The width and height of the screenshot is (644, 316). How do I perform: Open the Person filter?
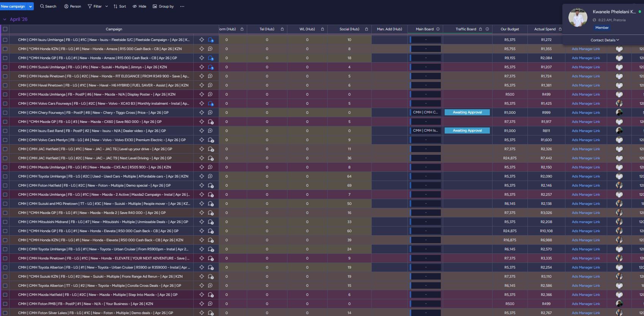73,6
